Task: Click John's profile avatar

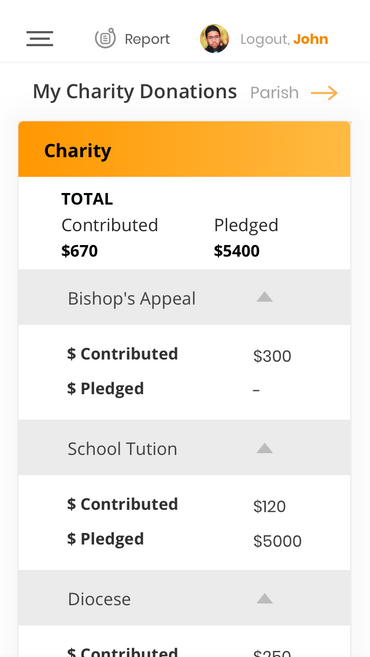Action: (x=214, y=39)
